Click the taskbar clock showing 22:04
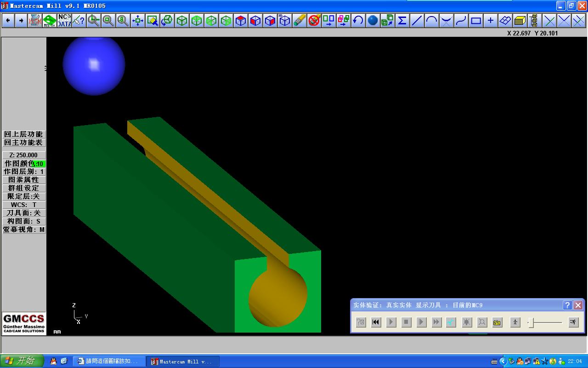 pyautogui.click(x=575, y=362)
